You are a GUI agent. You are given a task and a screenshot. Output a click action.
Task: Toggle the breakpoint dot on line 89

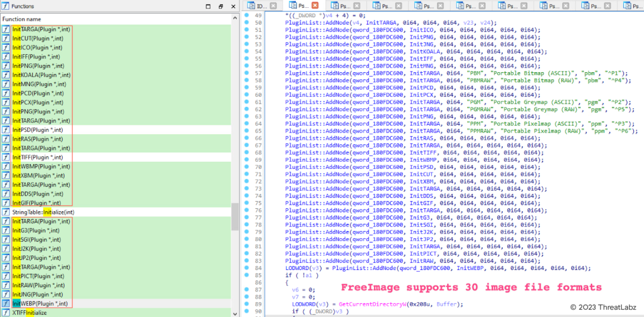pyautogui.click(x=247, y=304)
